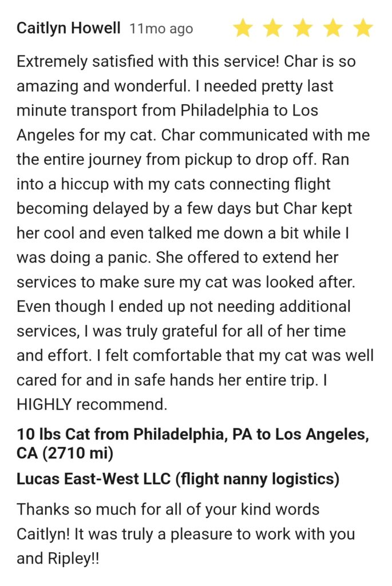Click the '(2710 mi)' distance text
This screenshot has height=586, width=392.
pyautogui.click(x=78, y=453)
